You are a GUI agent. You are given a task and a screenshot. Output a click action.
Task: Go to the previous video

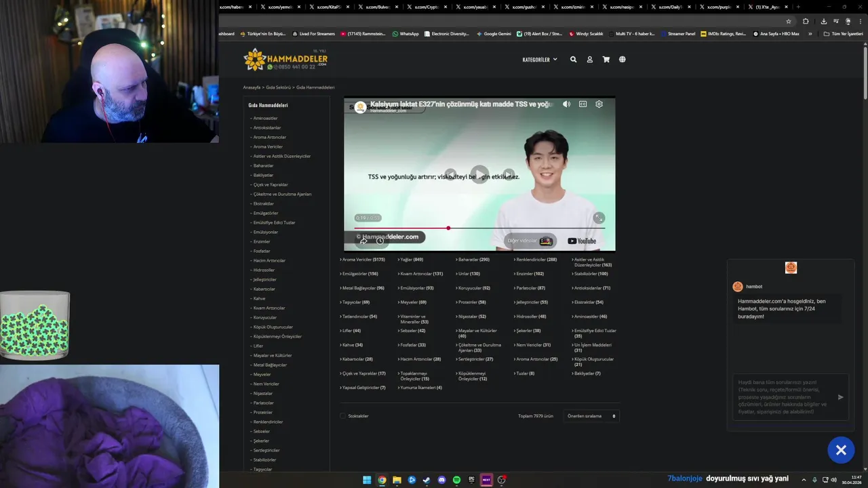coord(450,174)
